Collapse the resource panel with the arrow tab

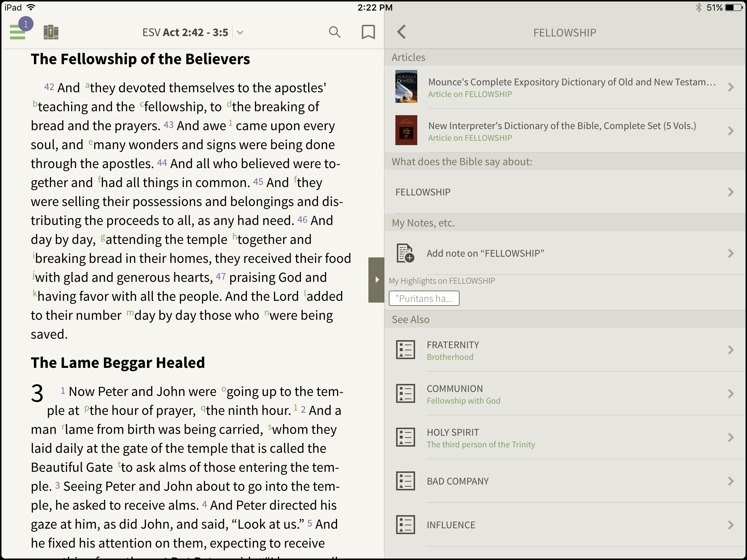(x=376, y=280)
